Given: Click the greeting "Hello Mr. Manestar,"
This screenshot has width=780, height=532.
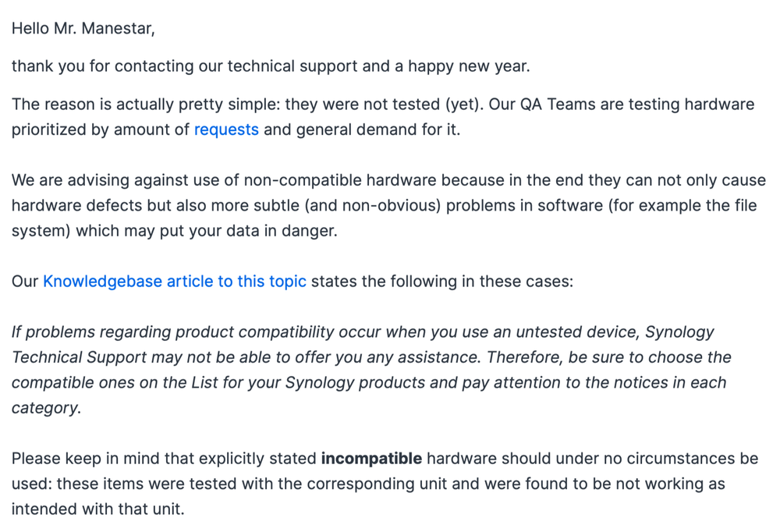Looking at the screenshot, I should 83,29.
